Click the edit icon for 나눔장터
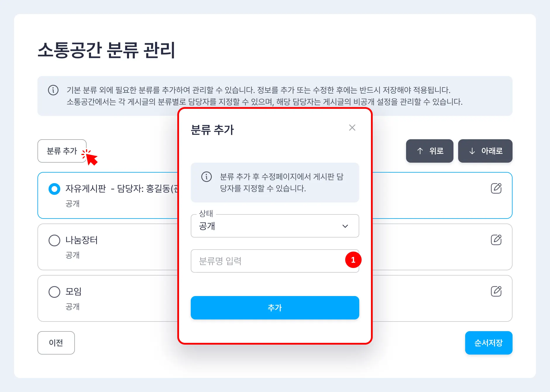 coord(496,240)
